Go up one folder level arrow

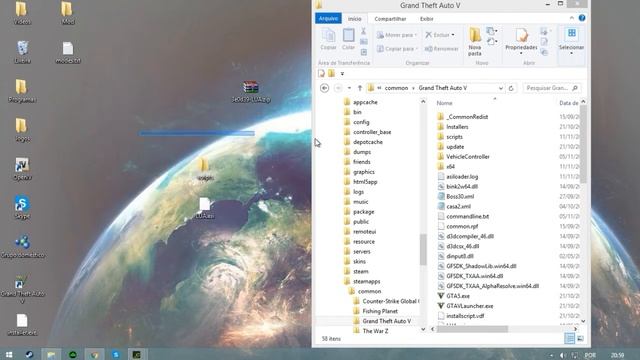(360, 88)
